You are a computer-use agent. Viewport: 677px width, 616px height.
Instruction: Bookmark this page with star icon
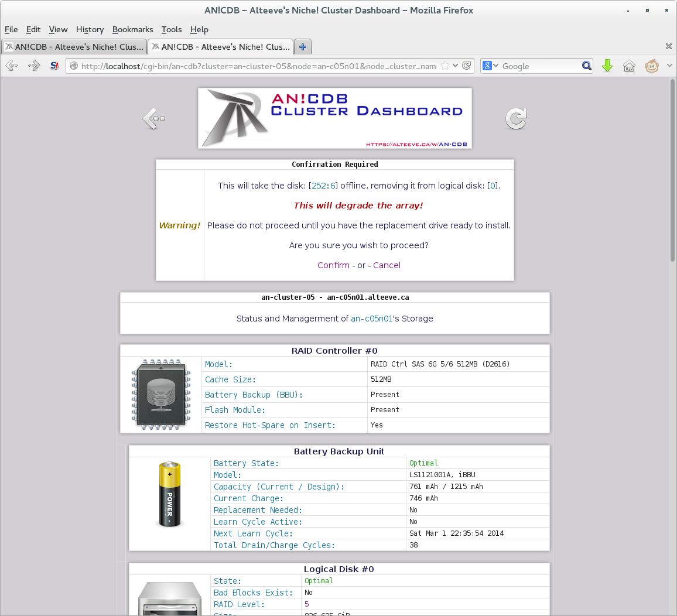tap(445, 66)
